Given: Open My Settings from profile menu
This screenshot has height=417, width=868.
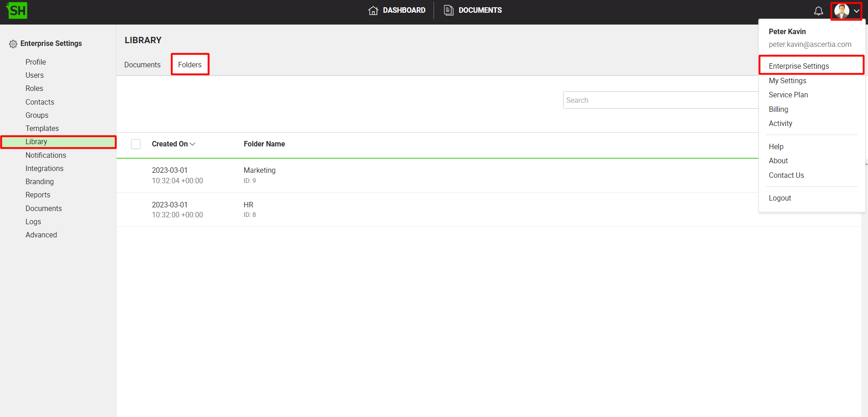Looking at the screenshot, I should coord(787,80).
